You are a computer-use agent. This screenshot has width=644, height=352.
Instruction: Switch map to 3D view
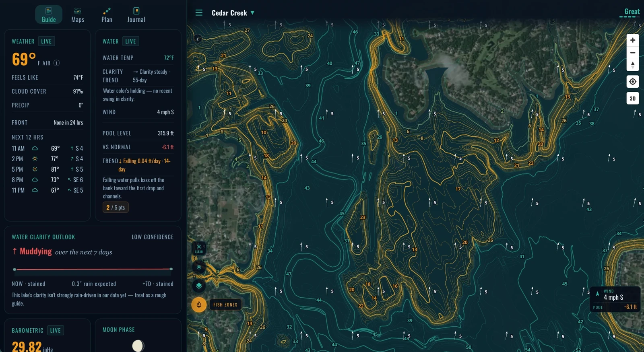633,99
